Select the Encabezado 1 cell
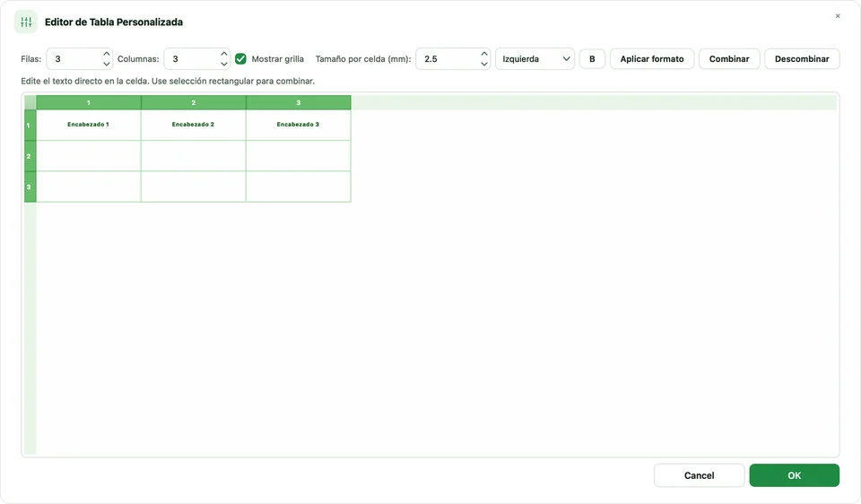Viewport: 861px width, 504px height. coord(89,125)
